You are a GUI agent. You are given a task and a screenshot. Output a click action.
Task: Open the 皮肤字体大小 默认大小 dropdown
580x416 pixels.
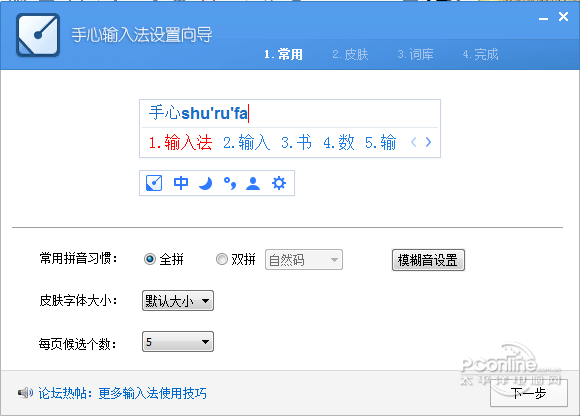178,301
